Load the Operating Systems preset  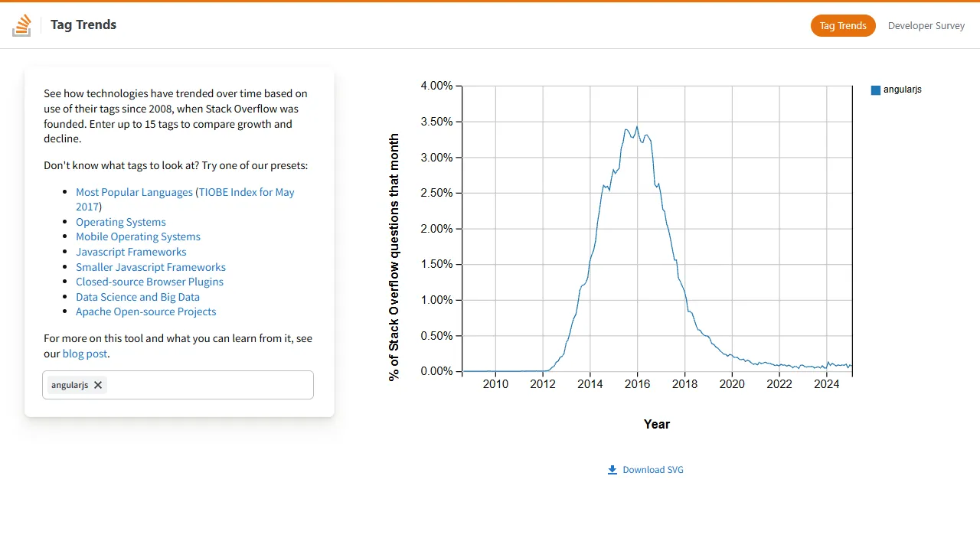pyautogui.click(x=121, y=222)
